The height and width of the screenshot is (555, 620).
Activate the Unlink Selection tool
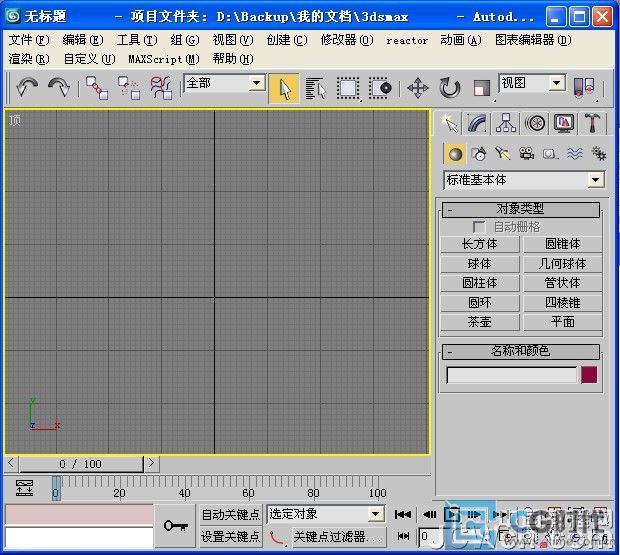click(129, 88)
